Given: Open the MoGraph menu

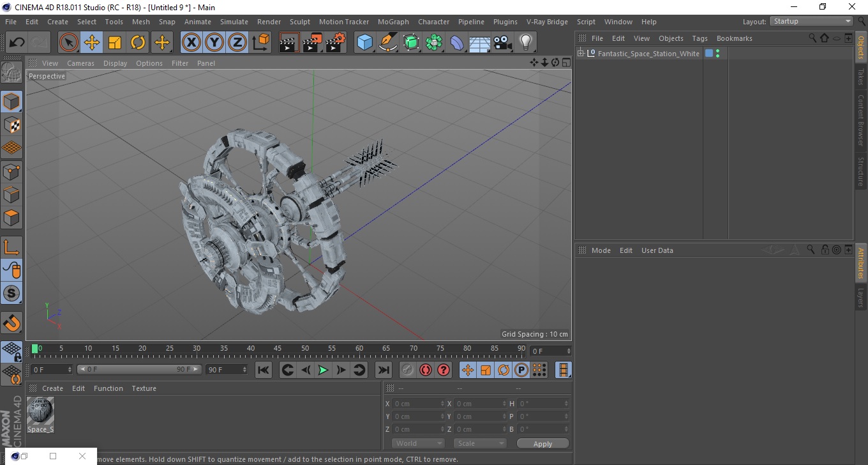Looking at the screenshot, I should [x=393, y=22].
